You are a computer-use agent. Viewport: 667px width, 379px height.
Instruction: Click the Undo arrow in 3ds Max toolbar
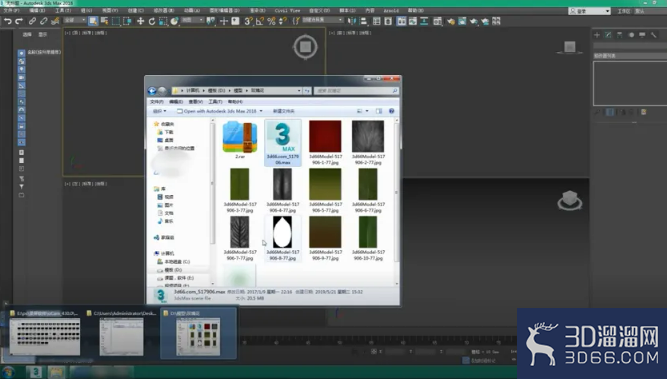[x=8, y=21]
